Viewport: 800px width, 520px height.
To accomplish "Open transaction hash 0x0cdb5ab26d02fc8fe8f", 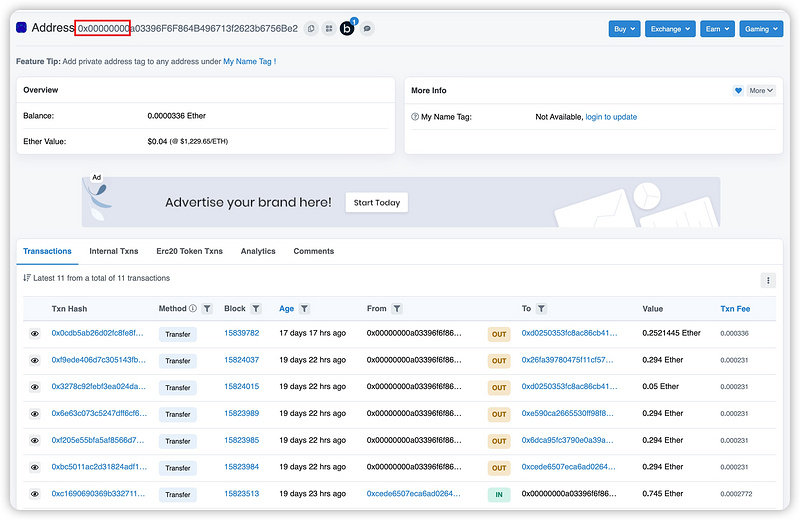I will click(97, 333).
